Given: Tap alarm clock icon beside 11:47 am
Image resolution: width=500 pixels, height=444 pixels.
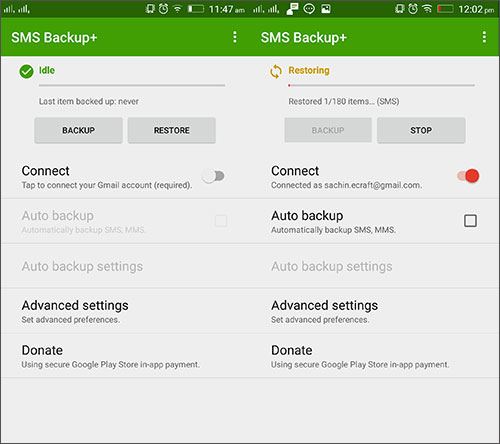Looking at the screenshot, I should pos(163,9).
